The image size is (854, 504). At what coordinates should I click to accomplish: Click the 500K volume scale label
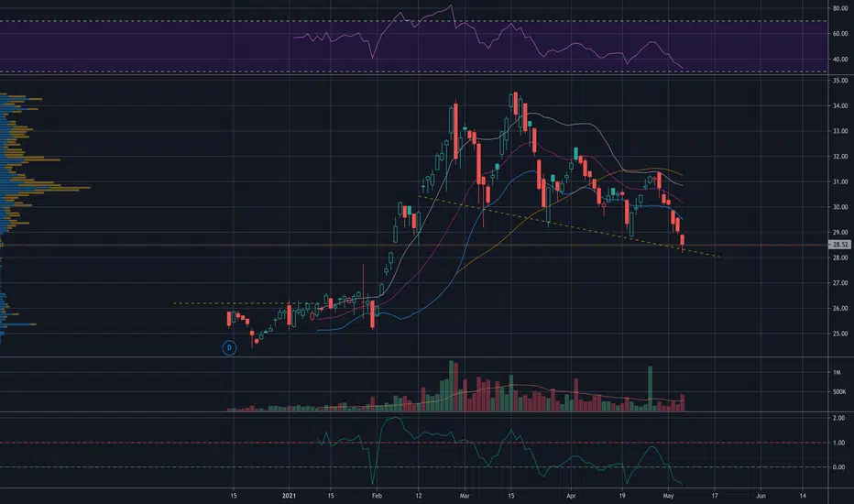pyautogui.click(x=839, y=392)
